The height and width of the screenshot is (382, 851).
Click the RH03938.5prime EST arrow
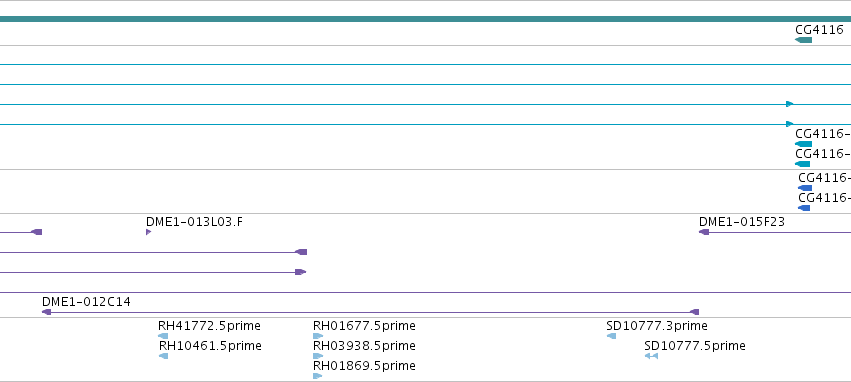click(x=318, y=356)
